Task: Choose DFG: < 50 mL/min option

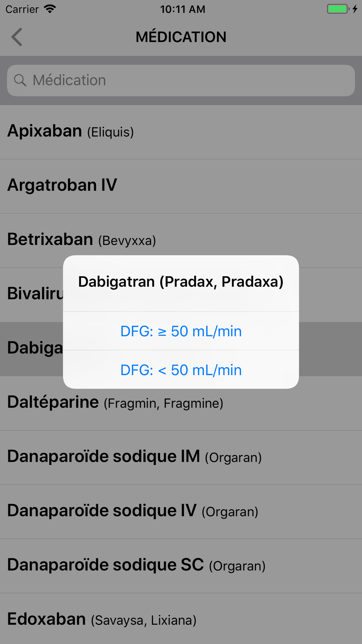Action: click(x=181, y=369)
